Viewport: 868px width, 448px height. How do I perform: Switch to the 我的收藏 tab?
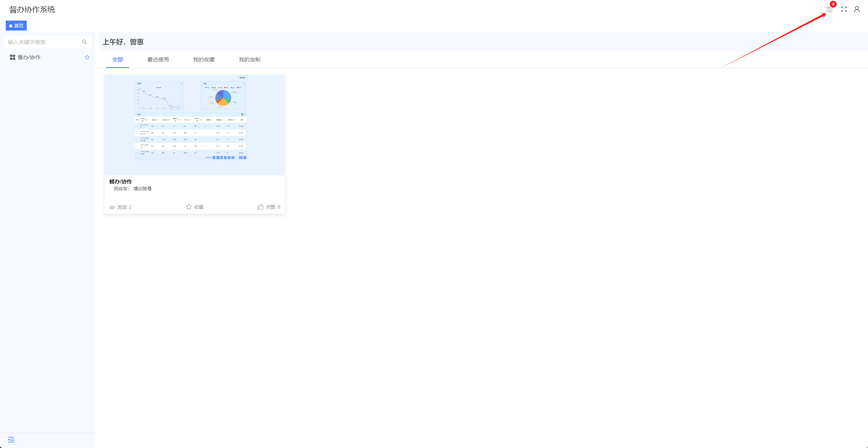coord(204,60)
